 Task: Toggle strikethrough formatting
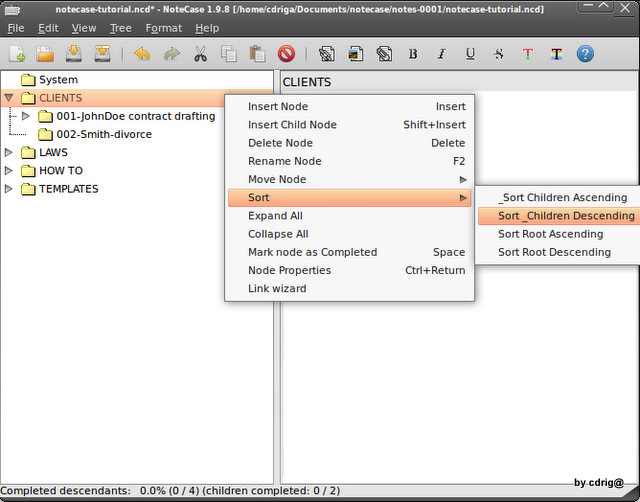[x=499, y=54]
